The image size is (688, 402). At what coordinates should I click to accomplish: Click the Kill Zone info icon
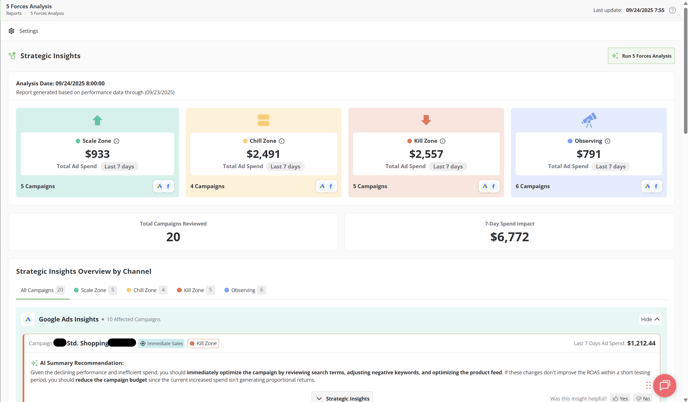(443, 141)
